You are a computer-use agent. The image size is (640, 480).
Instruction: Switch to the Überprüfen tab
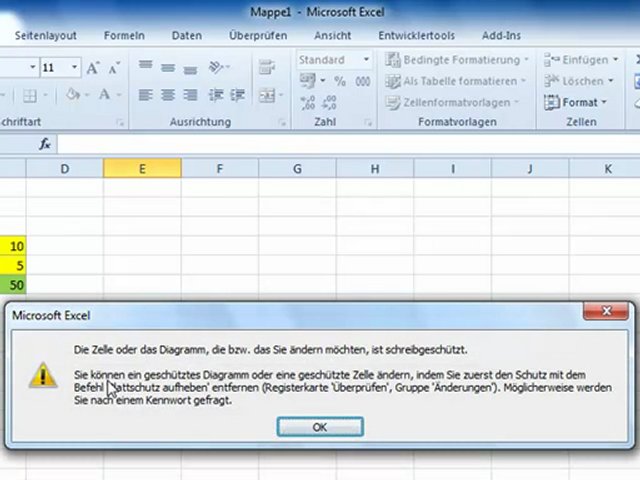pyautogui.click(x=257, y=35)
